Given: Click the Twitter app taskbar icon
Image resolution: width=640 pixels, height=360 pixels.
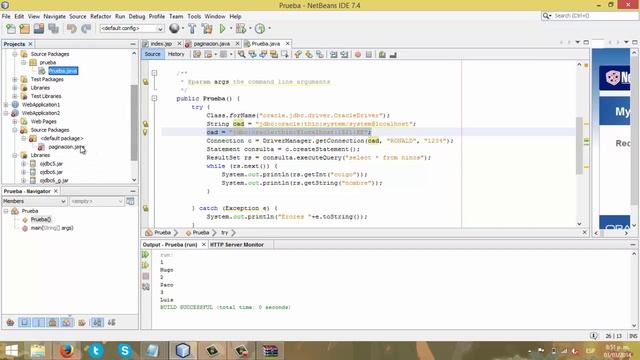Looking at the screenshot, I should click(x=96, y=351).
